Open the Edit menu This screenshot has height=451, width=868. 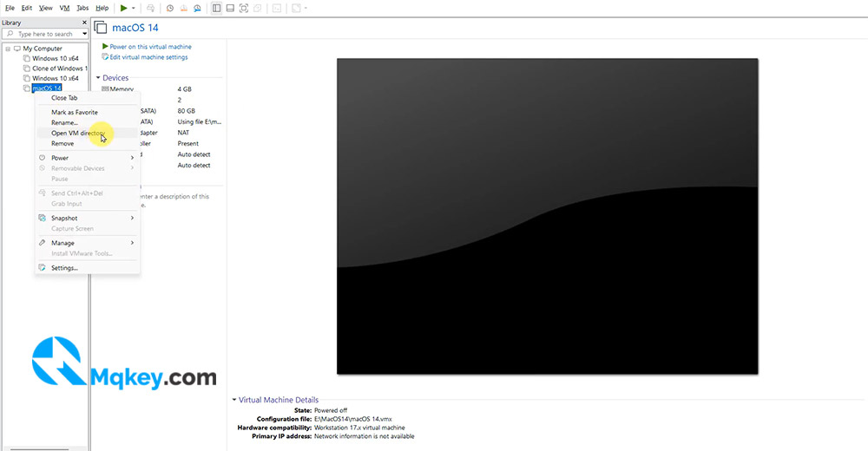27,9
